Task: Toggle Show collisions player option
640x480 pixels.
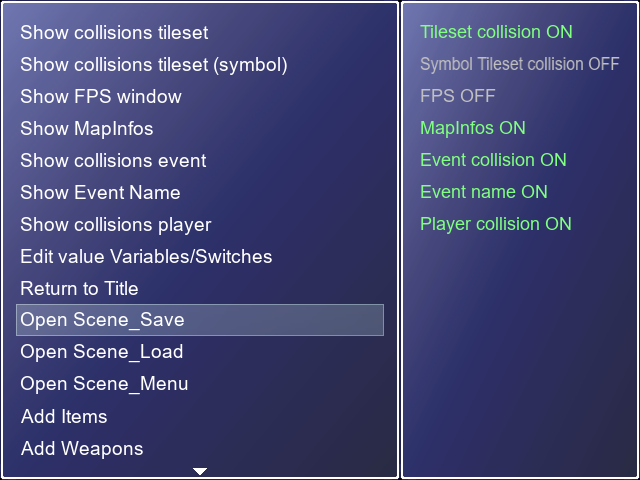Action: coord(116,225)
